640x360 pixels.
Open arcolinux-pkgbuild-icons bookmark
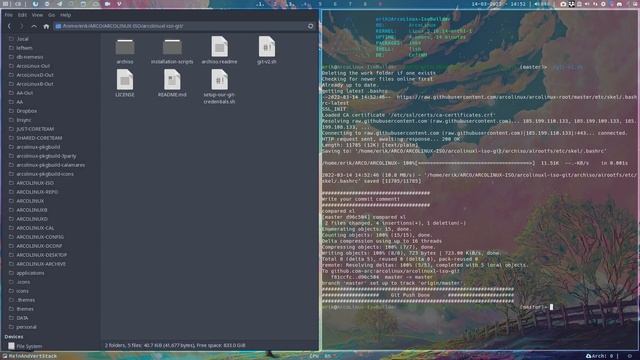45,174
